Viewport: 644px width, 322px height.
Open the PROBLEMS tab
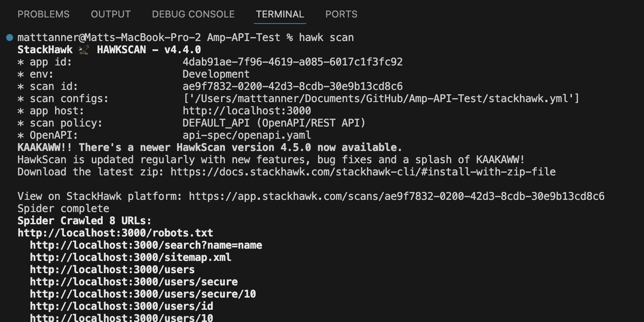43,14
